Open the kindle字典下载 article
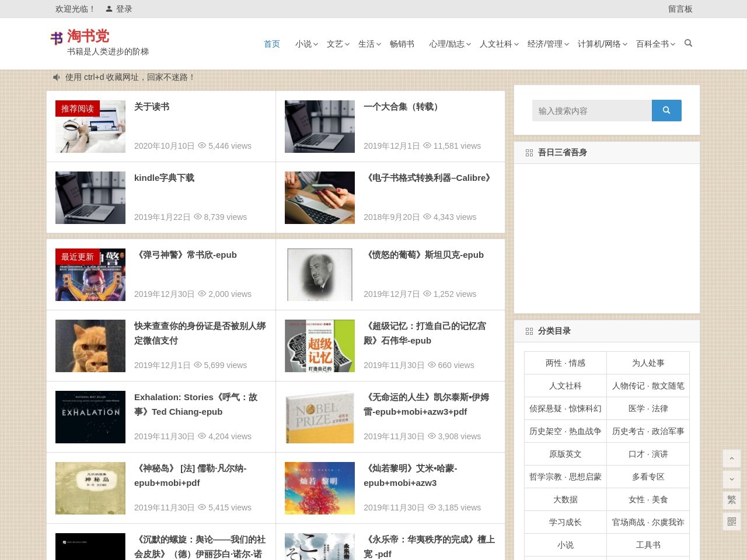Screen dimensions: 747x560 point(164,178)
